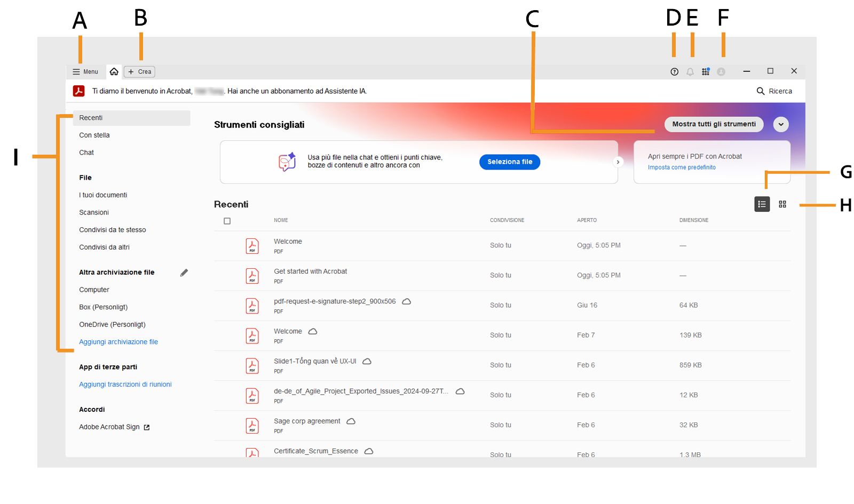Click the Imposta come predefinito link
Image resolution: width=854 pixels, height=504 pixels.
681,167
